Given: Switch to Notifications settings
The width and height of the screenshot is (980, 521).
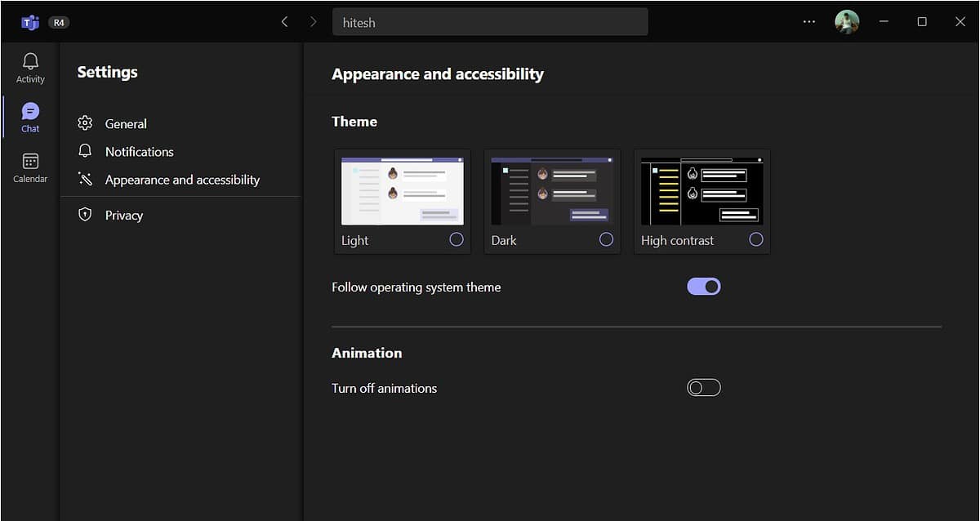Looking at the screenshot, I should [139, 151].
